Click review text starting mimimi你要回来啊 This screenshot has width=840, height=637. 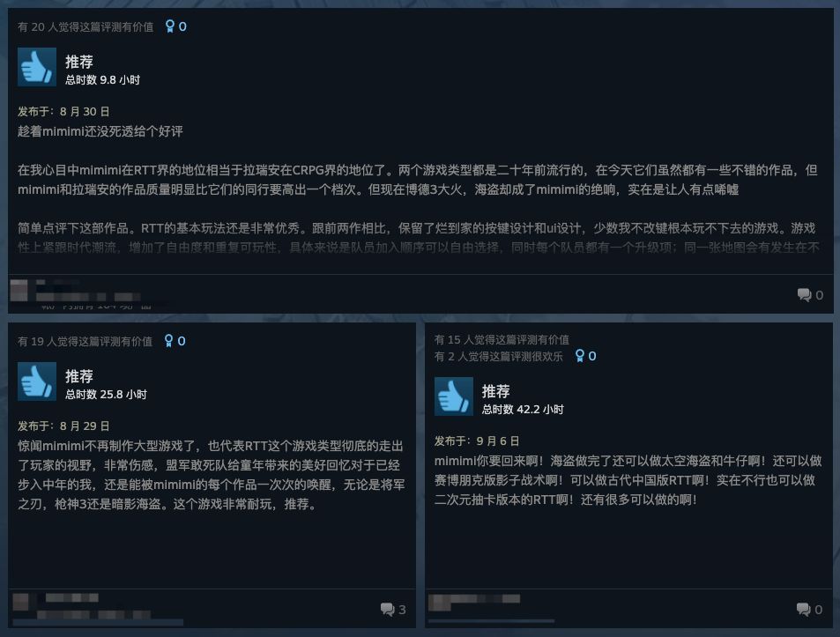628,480
